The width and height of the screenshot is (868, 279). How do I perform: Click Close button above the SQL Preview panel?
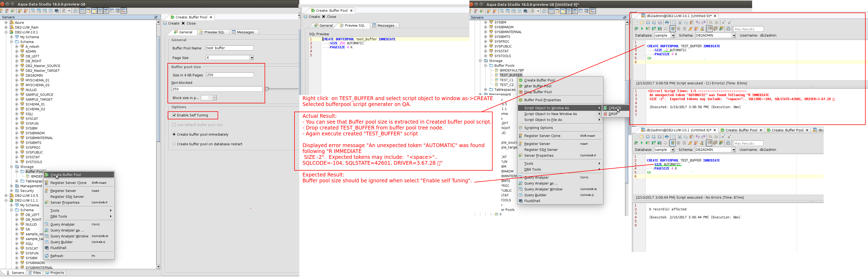(329, 17)
